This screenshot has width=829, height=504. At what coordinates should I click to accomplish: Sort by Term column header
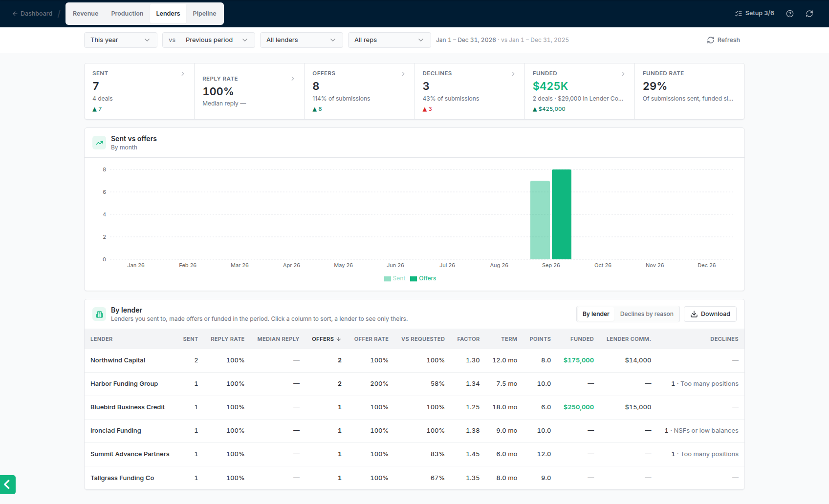(509, 339)
